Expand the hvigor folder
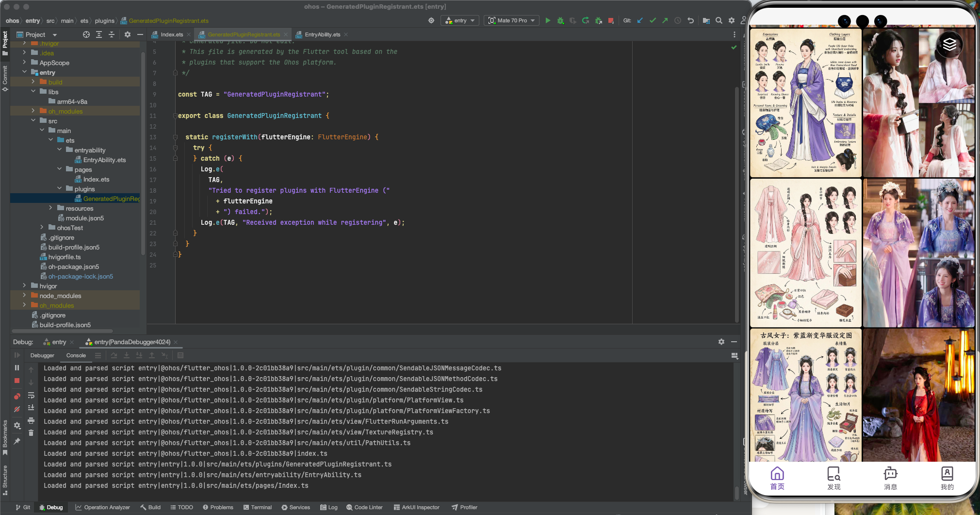The width and height of the screenshot is (980, 515). (24, 286)
